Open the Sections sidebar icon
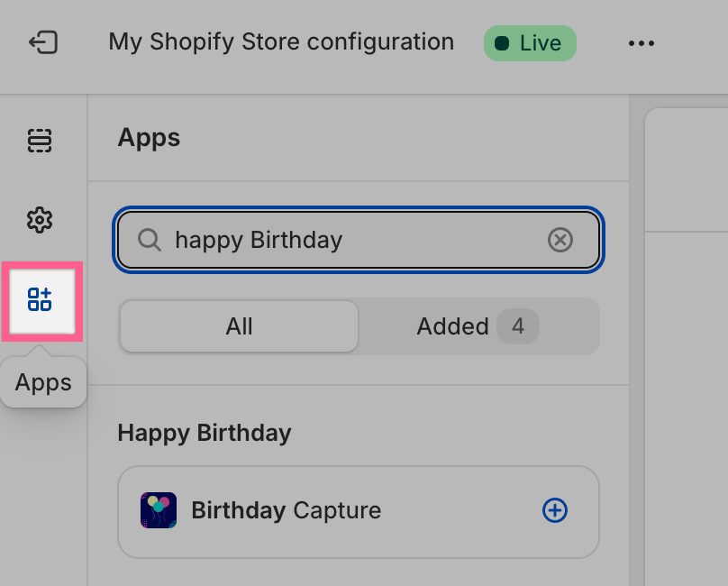The image size is (728, 586). [x=40, y=141]
